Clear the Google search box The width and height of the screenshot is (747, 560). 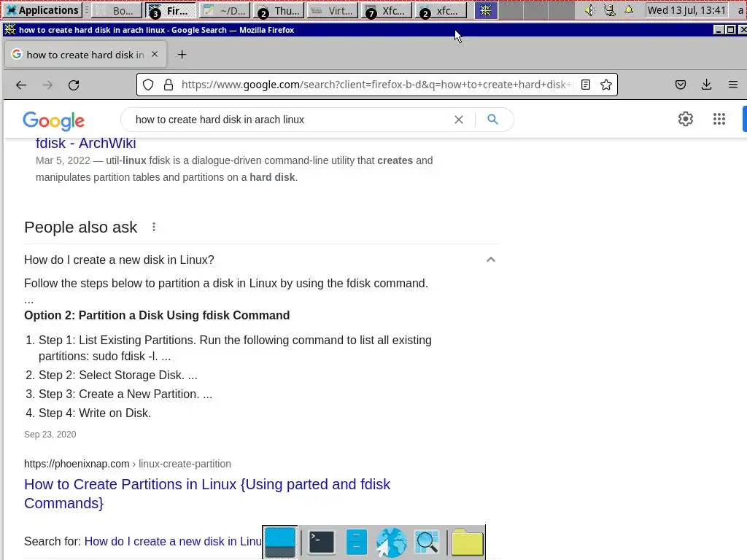tap(459, 120)
